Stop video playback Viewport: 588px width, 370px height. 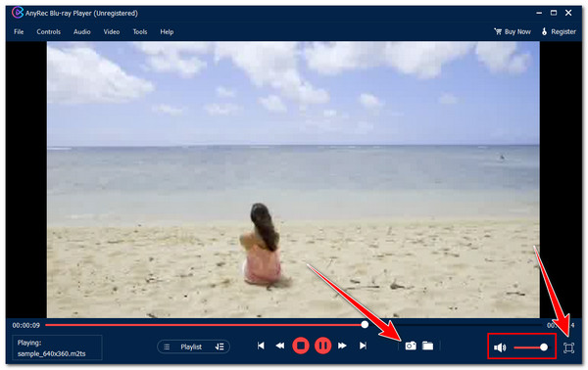(301, 346)
